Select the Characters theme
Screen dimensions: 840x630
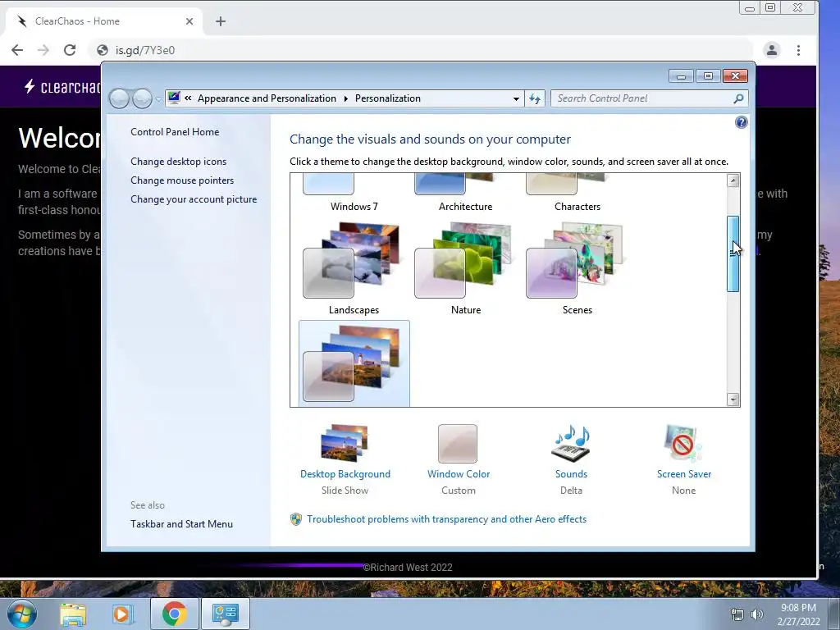577,194
